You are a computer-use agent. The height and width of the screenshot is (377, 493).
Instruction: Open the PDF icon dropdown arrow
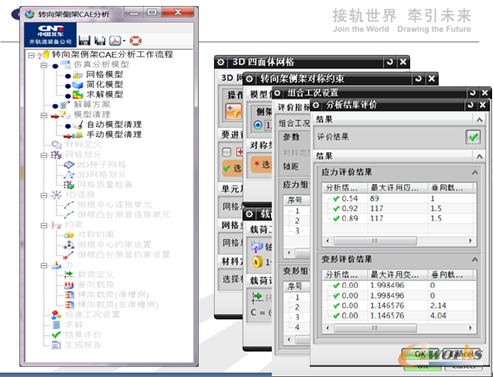point(124,41)
